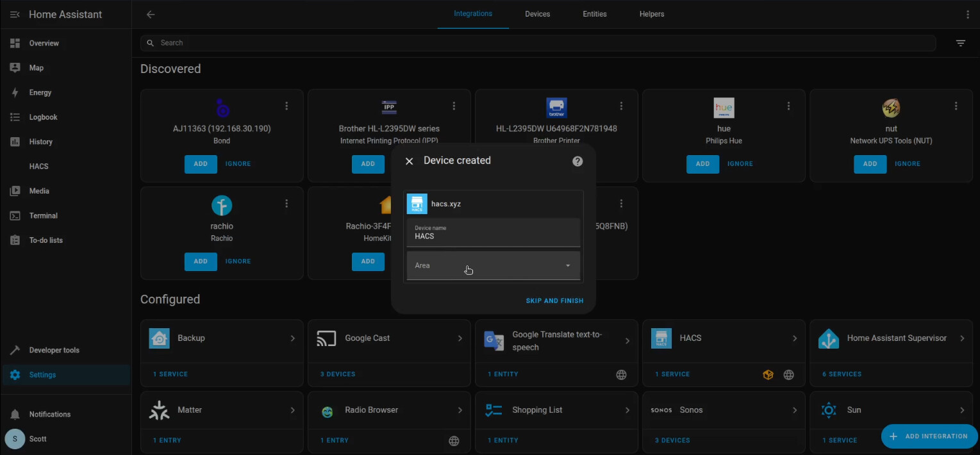
Task: Open the History panel
Action: coord(66,142)
